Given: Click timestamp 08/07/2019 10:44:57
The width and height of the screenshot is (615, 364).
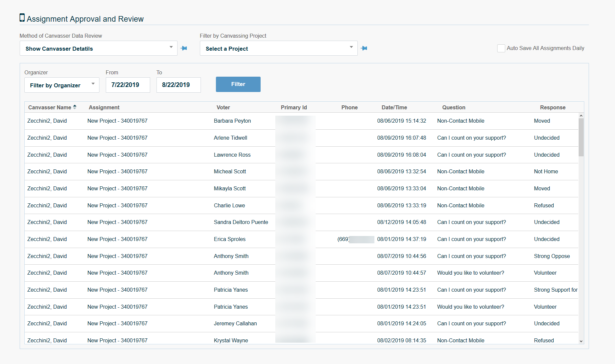Looking at the screenshot, I should [x=401, y=273].
